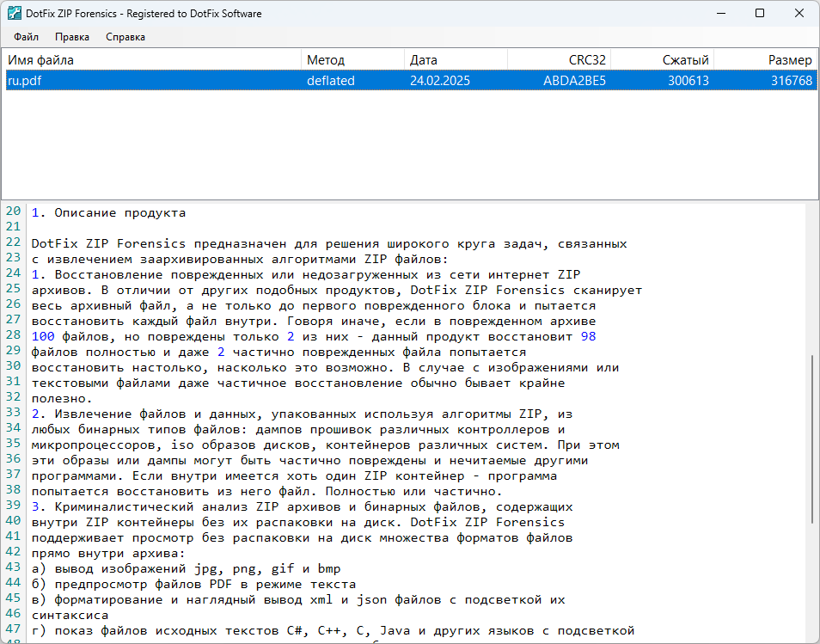Click the date 24.02.2025 cell
Image resolution: width=820 pixels, height=644 pixels.
[440, 81]
